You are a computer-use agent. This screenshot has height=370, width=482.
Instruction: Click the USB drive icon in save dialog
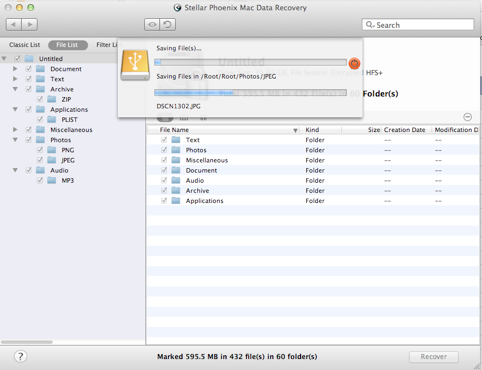point(135,65)
